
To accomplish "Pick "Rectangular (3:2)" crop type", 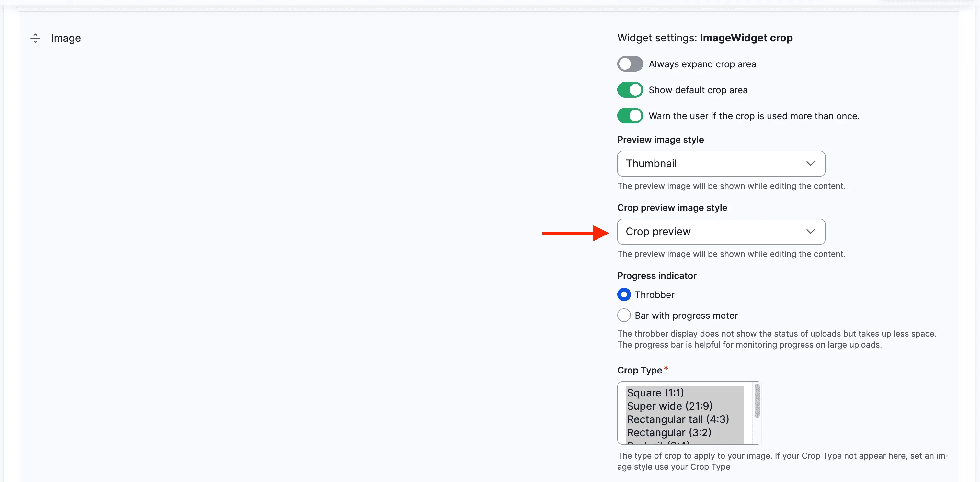I will pos(669,432).
